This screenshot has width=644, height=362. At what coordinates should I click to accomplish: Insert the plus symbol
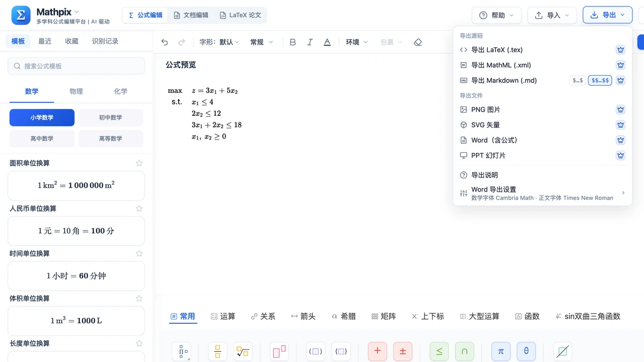tap(377, 352)
